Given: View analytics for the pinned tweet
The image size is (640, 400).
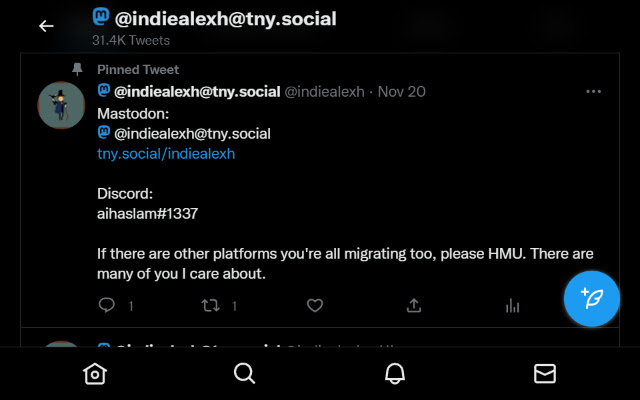Looking at the screenshot, I should 513,305.
